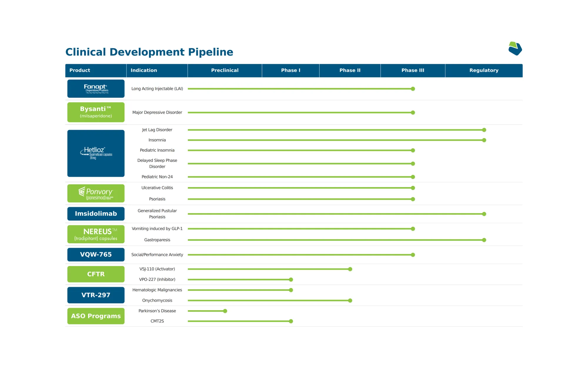This screenshot has height=371, width=588.
Task: Select the CFTR product box
Action: point(96,274)
